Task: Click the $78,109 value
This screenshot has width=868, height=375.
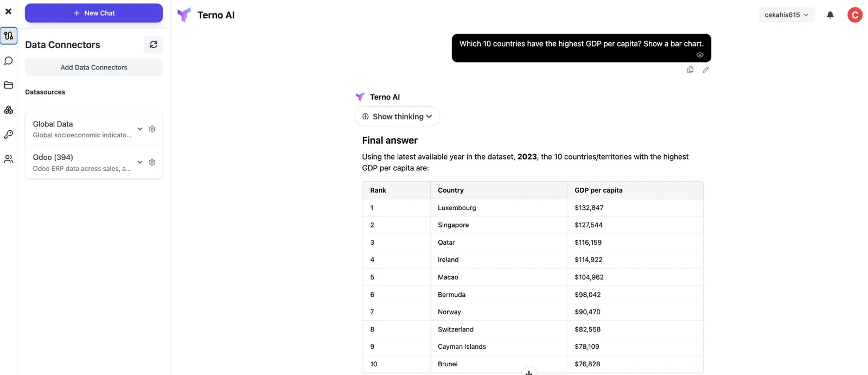Action: pos(587,347)
